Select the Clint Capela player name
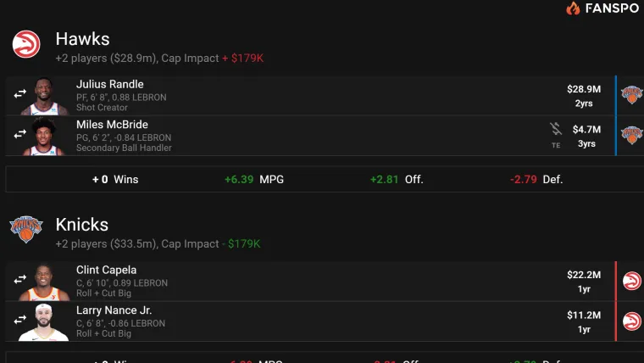The image size is (644, 363). [x=106, y=270]
